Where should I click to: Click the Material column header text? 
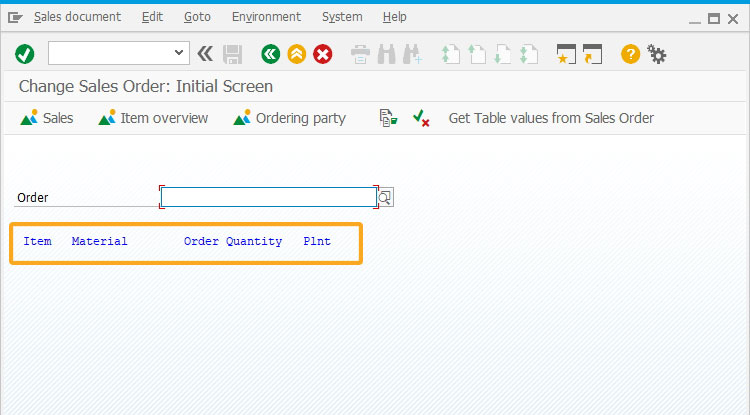pyautogui.click(x=99, y=241)
